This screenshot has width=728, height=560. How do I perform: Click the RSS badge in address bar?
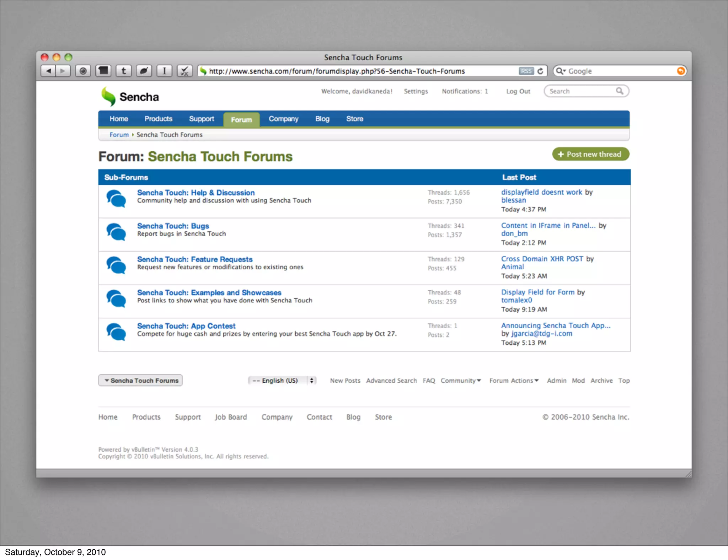point(526,71)
